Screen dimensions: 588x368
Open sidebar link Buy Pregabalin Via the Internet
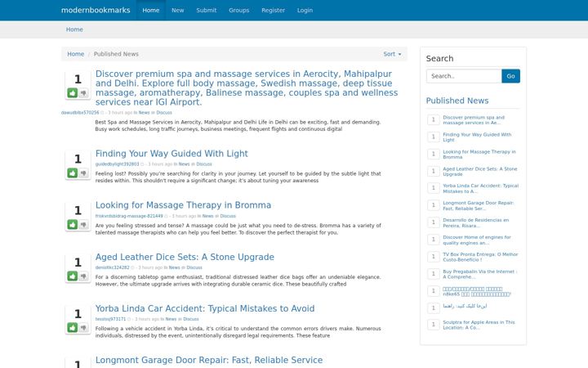480,274
